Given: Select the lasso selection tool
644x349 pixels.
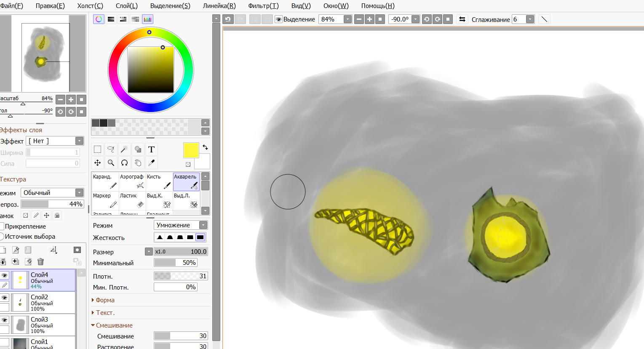Looking at the screenshot, I should click(111, 149).
